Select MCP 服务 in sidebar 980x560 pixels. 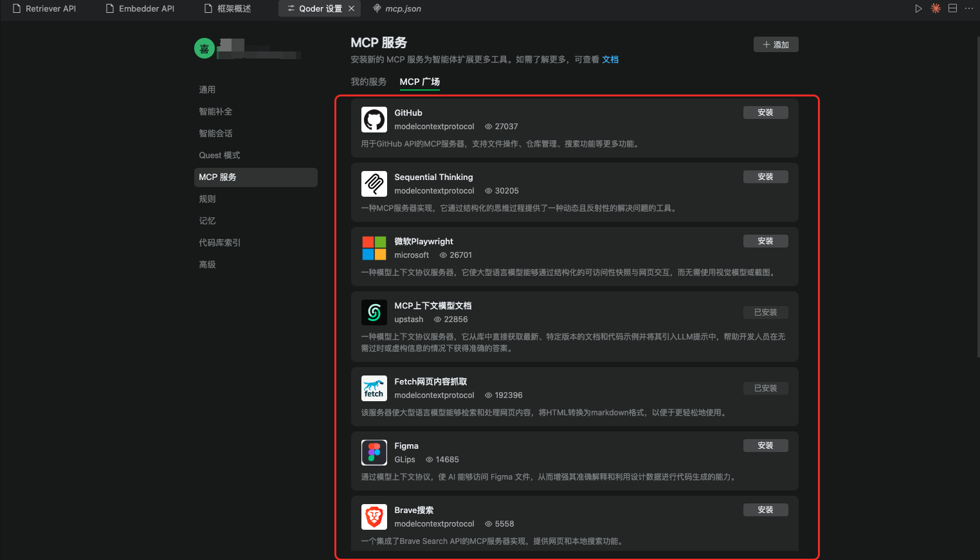[256, 177]
